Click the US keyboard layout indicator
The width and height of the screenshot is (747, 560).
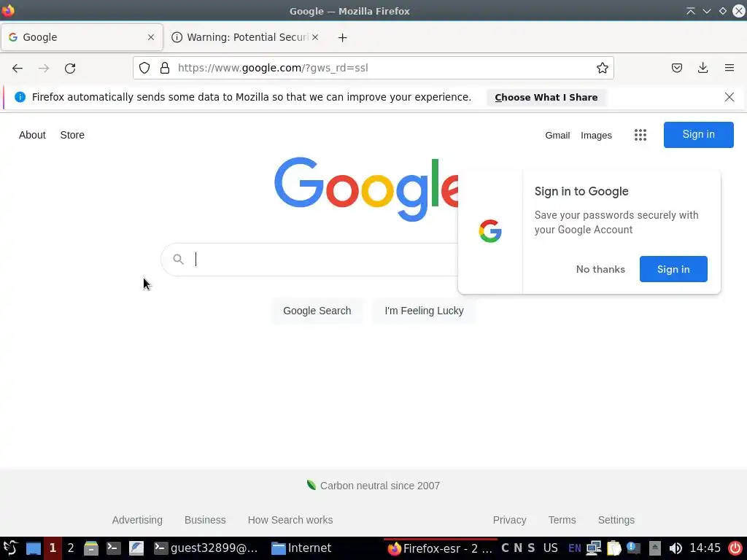click(x=550, y=548)
